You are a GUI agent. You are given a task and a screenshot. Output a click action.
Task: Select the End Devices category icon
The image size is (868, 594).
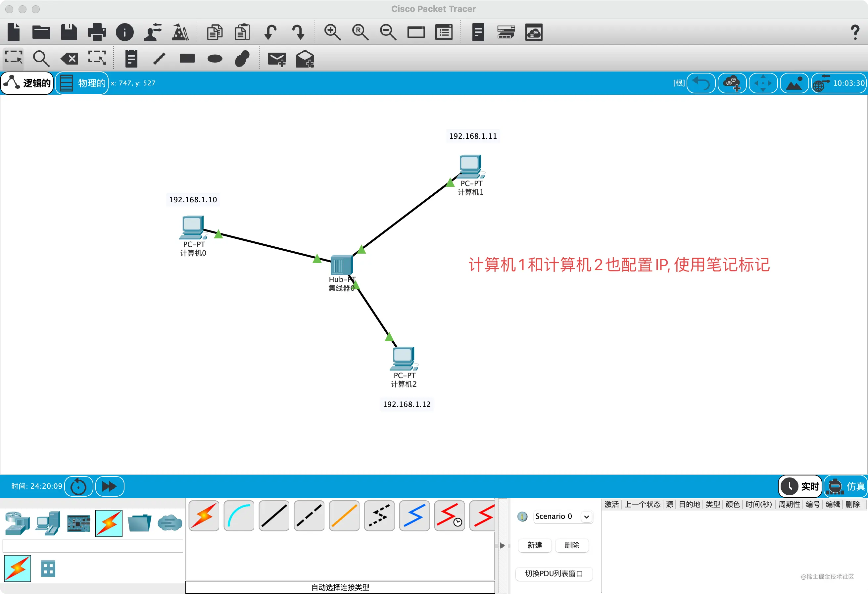(x=48, y=523)
